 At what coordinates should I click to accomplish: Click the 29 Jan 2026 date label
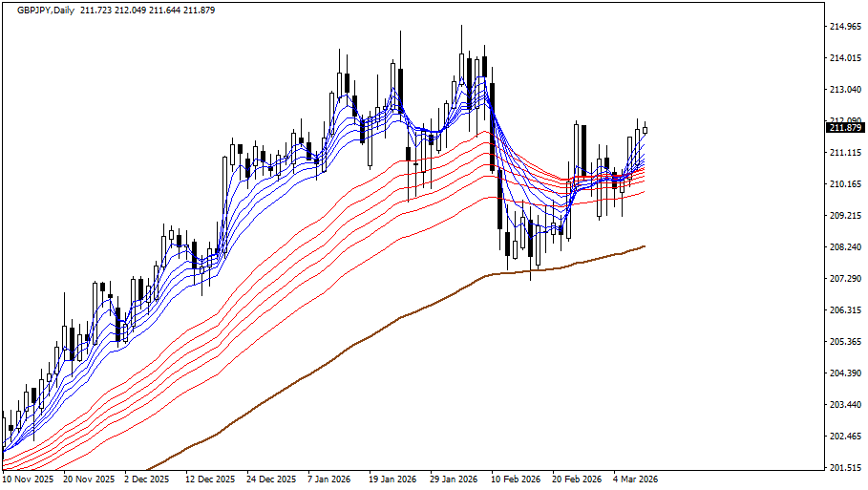[454, 479]
